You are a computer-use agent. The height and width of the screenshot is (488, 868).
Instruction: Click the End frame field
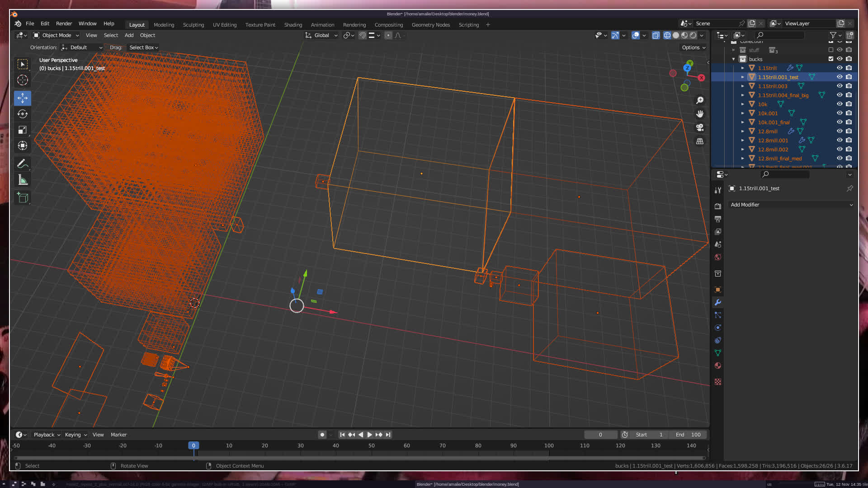[688, 435]
